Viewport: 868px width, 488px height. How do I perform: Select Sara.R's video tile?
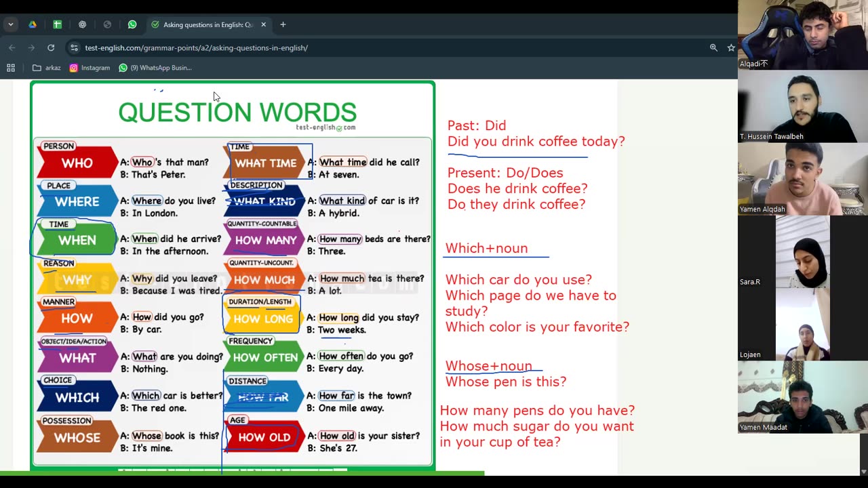[x=803, y=251]
